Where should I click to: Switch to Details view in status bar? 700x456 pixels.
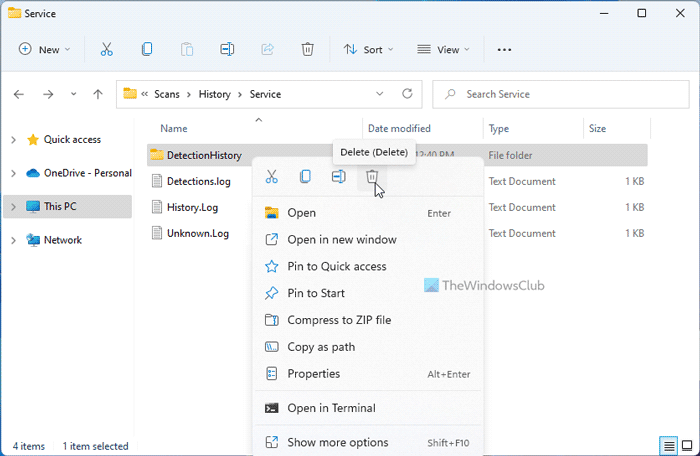pos(668,446)
